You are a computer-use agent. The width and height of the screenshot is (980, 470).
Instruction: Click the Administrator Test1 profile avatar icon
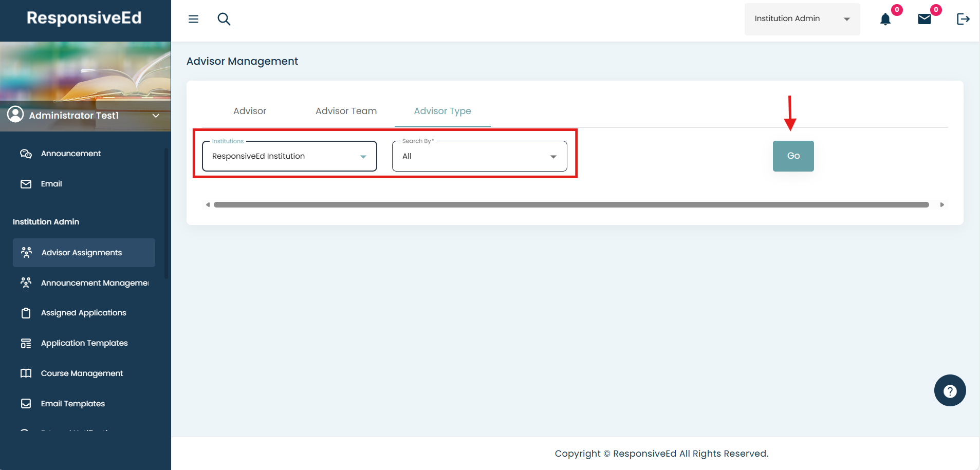(x=15, y=114)
